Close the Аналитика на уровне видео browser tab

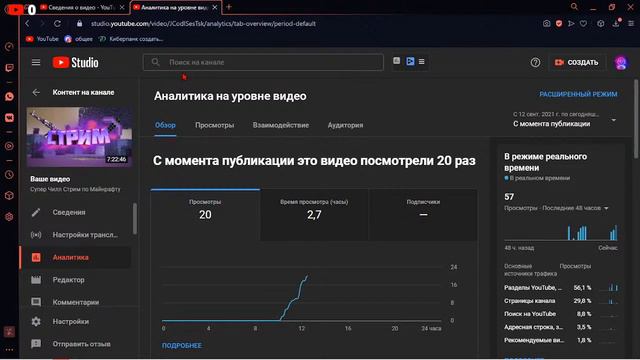click(215, 7)
